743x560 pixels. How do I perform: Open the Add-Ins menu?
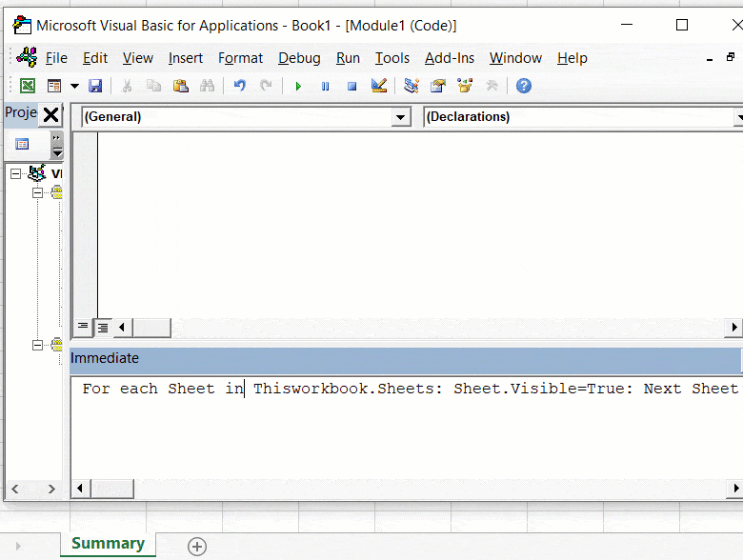pyautogui.click(x=450, y=58)
